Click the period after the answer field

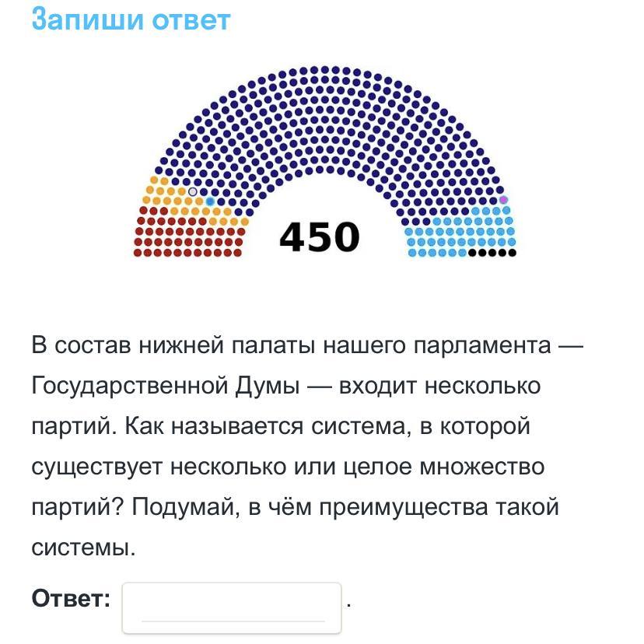tap(350, 604)
